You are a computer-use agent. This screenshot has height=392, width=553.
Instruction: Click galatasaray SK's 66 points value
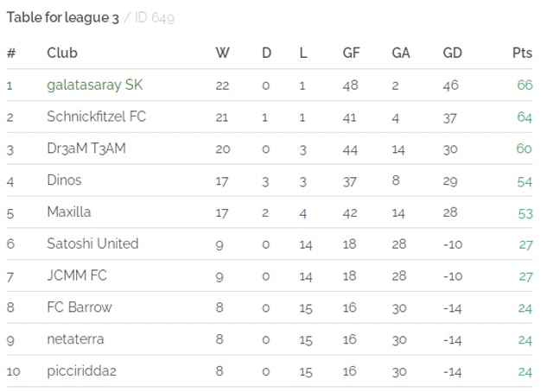click(x=524, y=85)
